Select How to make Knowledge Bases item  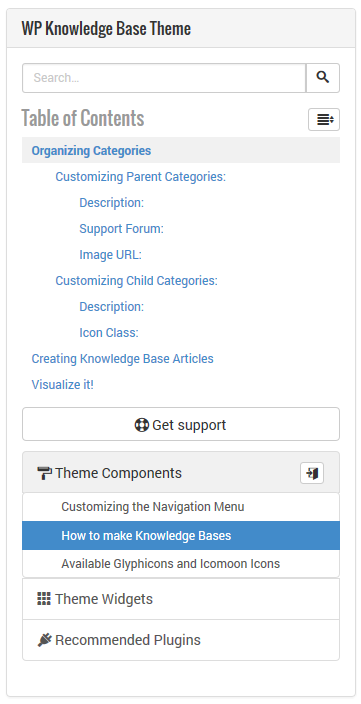(181, 536)
